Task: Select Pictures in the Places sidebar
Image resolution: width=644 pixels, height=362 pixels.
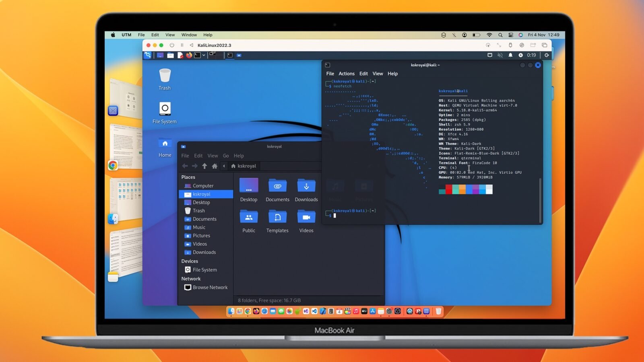Action: coord(206,236)
